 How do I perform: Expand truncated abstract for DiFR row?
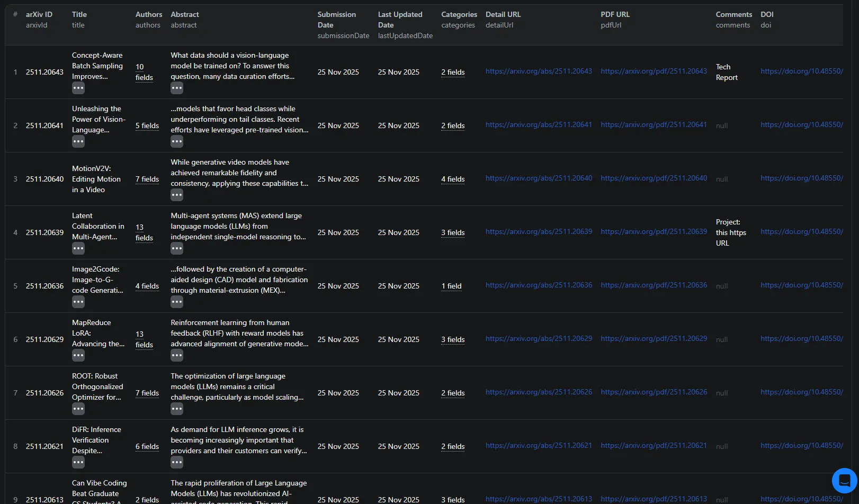tap(177, 462)
